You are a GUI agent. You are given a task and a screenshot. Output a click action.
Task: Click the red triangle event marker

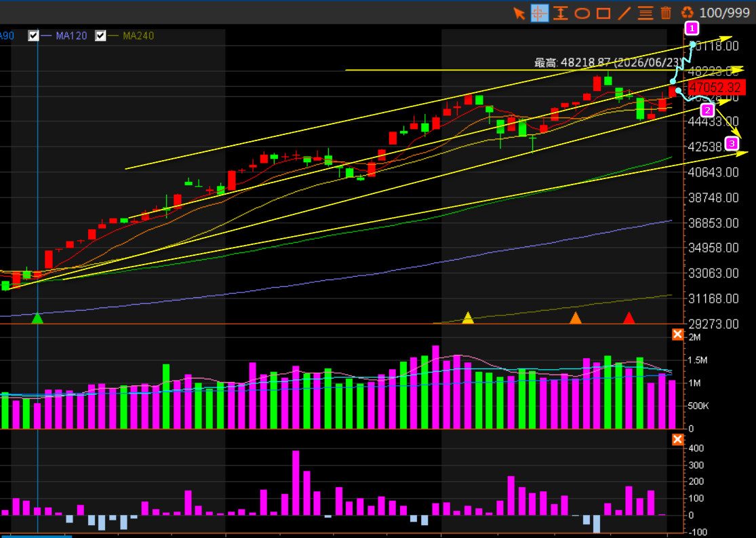coord(629,318)
